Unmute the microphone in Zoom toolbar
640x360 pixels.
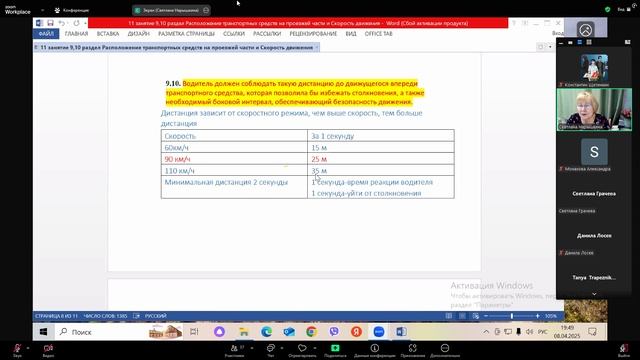pyautogui.click(x=17, y=348)
